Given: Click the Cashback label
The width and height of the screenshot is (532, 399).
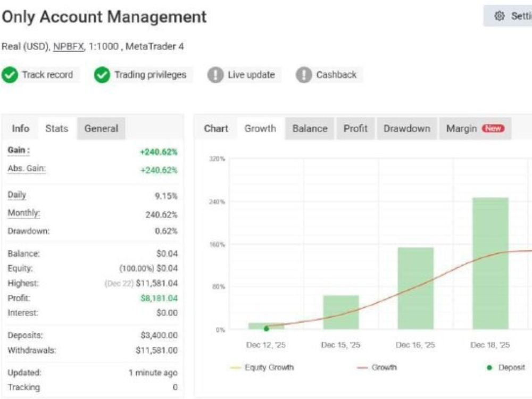Looking at the screenshot, I should pyautogui.click(x=336, y=75).
